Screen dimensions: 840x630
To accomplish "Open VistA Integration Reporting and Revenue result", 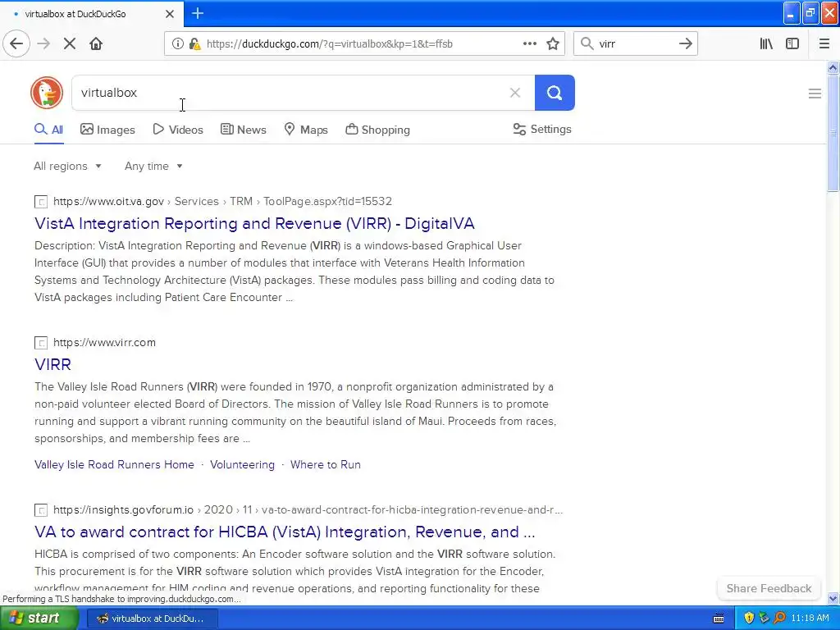I will tap(254, 223).
